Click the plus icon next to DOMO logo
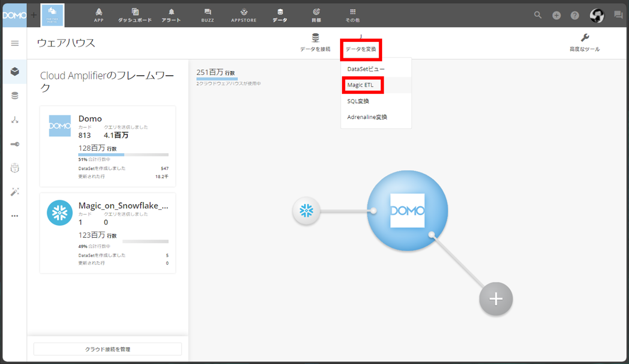Screen dimensions: 629x364 tap(34, 15)
